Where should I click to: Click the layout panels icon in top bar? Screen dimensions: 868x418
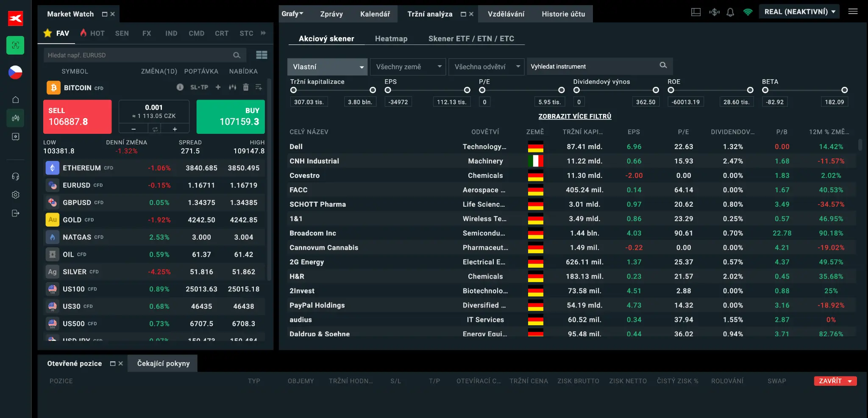coord(696,12)
